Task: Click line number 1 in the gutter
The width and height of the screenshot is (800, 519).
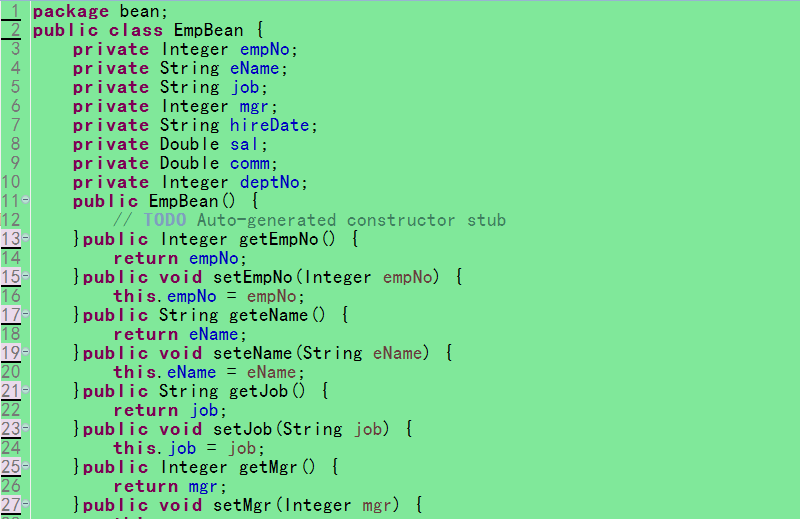Action: point(14,11)
